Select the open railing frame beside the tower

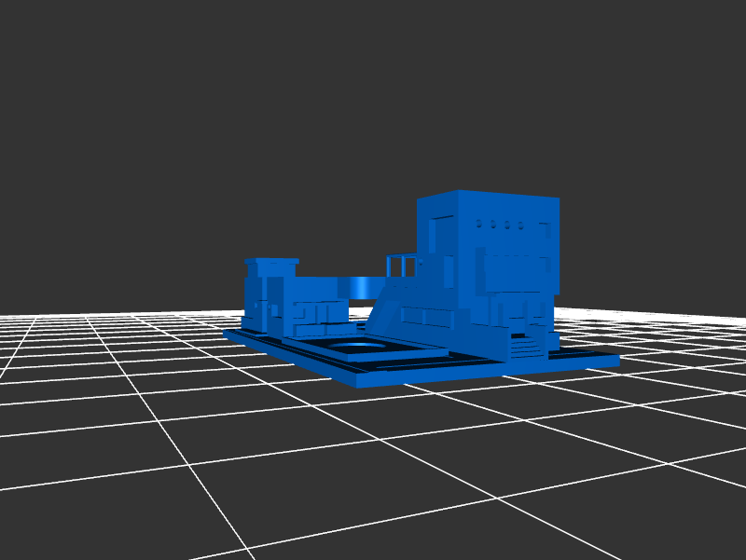tap(402, 266)
